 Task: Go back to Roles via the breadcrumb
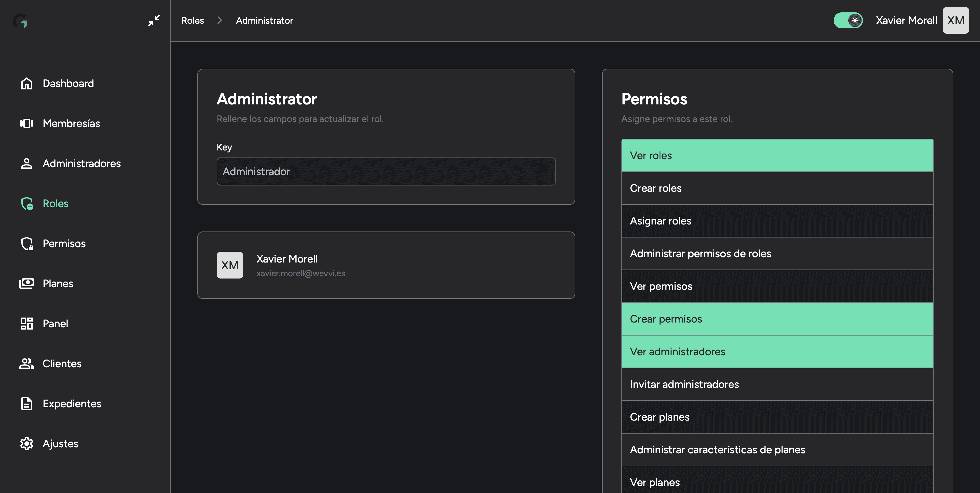193,21
